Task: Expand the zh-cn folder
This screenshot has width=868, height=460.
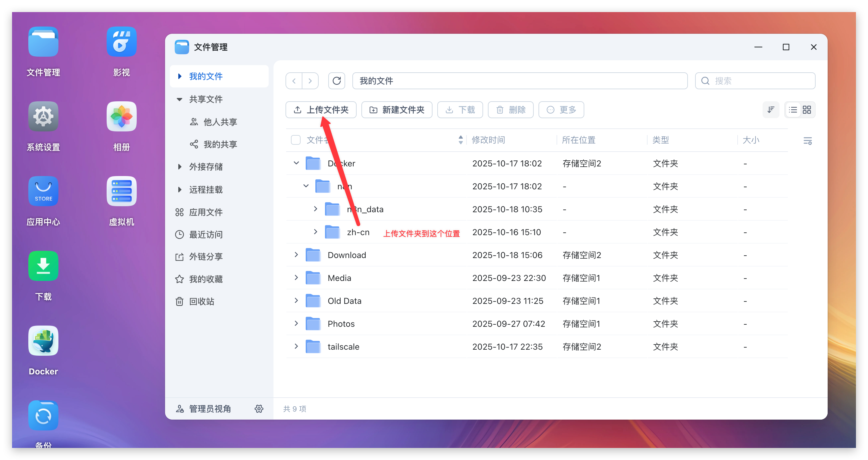Action: pos(315,232)
